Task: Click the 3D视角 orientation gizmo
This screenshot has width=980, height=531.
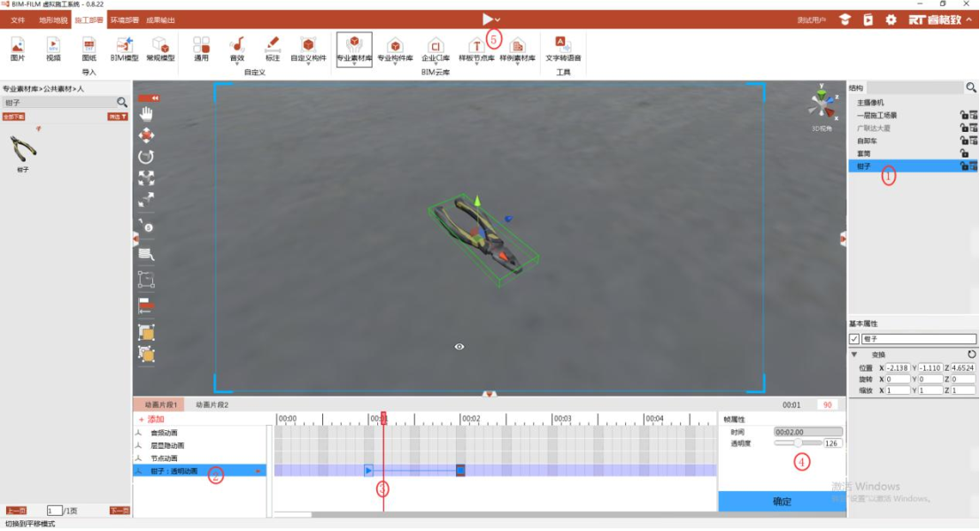Action: point(822,104)
